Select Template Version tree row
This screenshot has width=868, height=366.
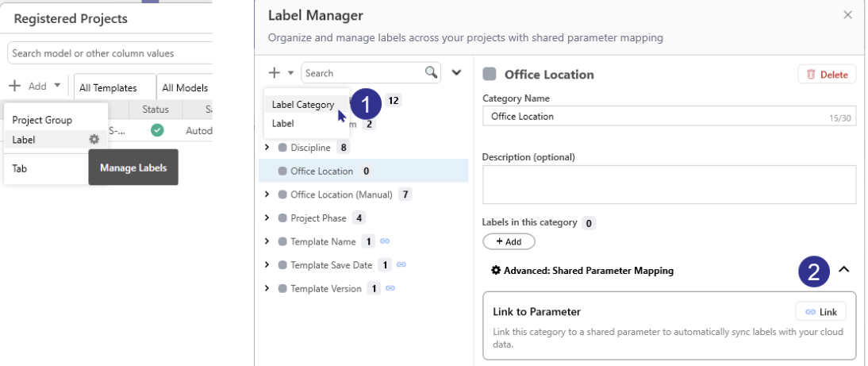[363, 288]
